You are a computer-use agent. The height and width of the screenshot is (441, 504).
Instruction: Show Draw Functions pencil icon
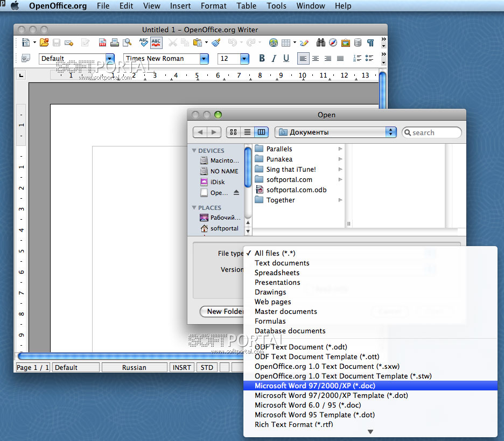304,43
